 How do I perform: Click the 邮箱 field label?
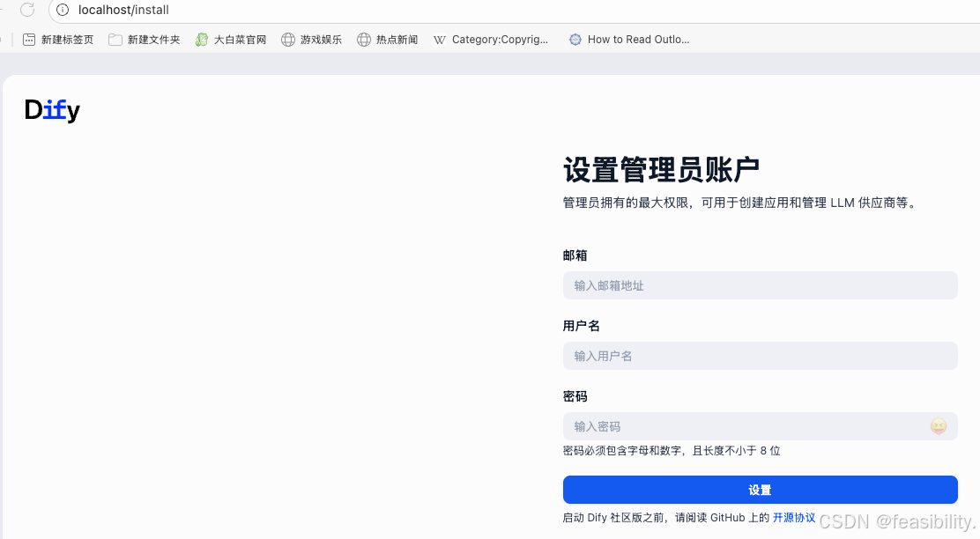pos(575,255)
